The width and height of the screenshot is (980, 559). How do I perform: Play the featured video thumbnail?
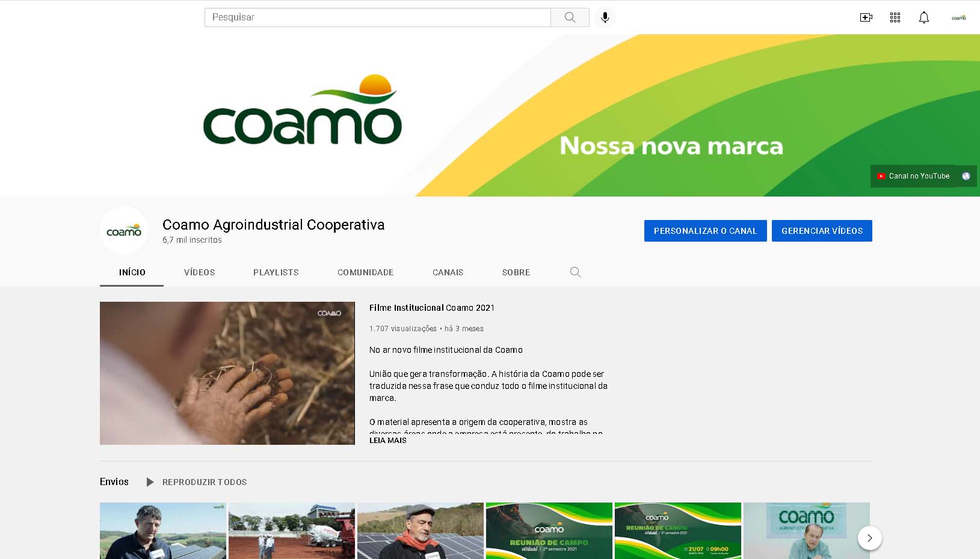(227, 373)
